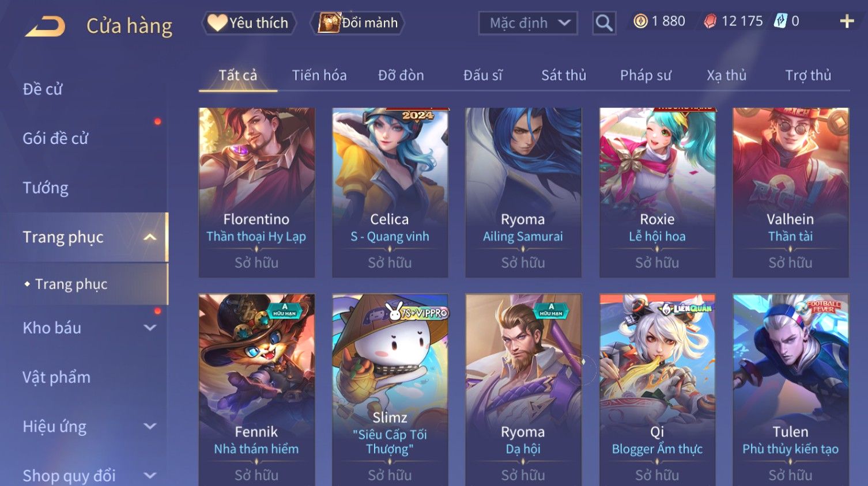
Task: Click the gold coin currency icon
Action: 640,21
